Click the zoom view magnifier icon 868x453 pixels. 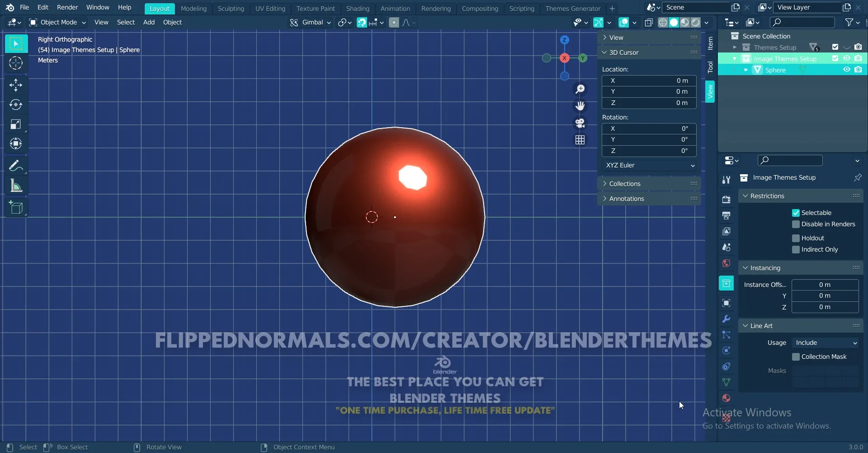[x=580, y=89]
